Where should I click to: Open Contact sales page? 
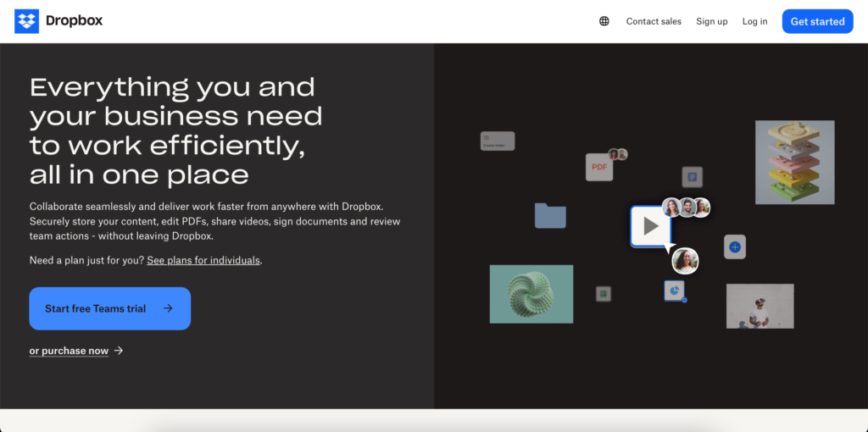click(x=654, y=21)
